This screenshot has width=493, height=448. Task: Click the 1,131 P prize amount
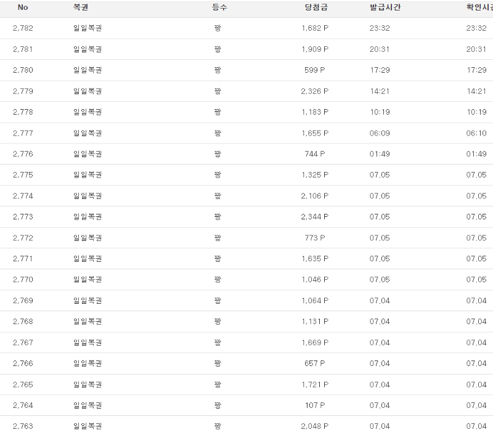(315, 322)
